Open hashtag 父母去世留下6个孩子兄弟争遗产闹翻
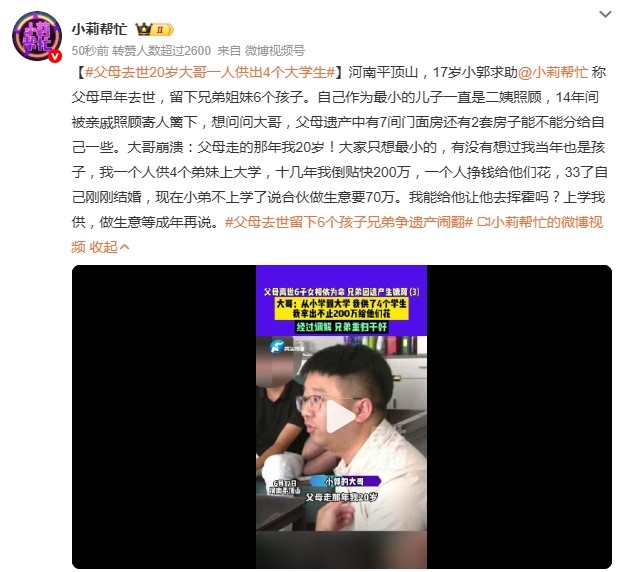The width and height of the screenshot is (629, 572). tap(349, 222)
